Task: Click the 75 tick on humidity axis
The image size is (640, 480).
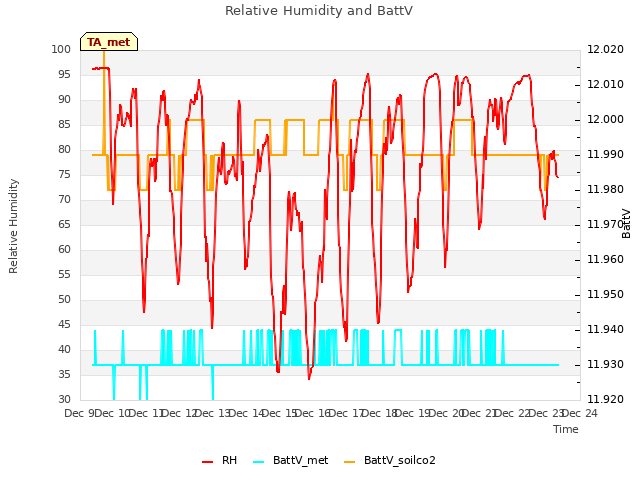Action: pyautogui.click(x=64, y=175)
